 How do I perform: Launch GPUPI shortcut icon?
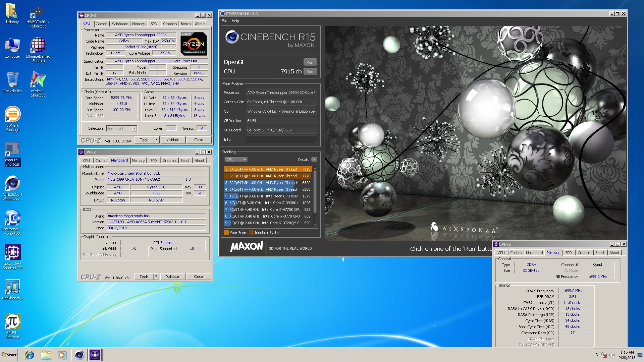(12, 326)
